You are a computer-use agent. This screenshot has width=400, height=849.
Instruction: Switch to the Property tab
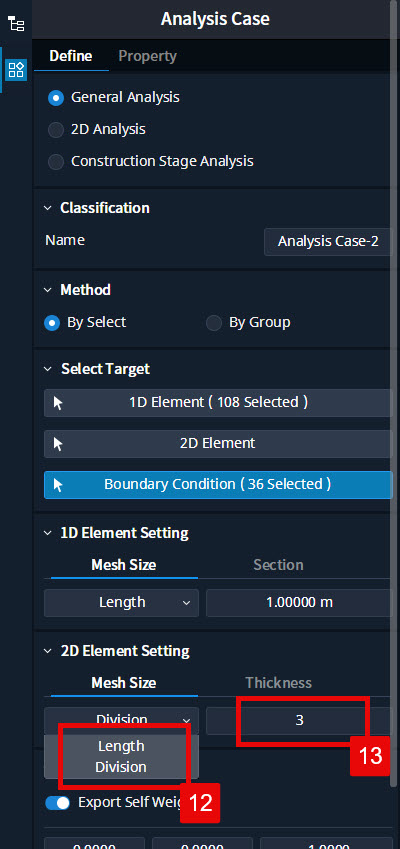(x=147, y=56)
